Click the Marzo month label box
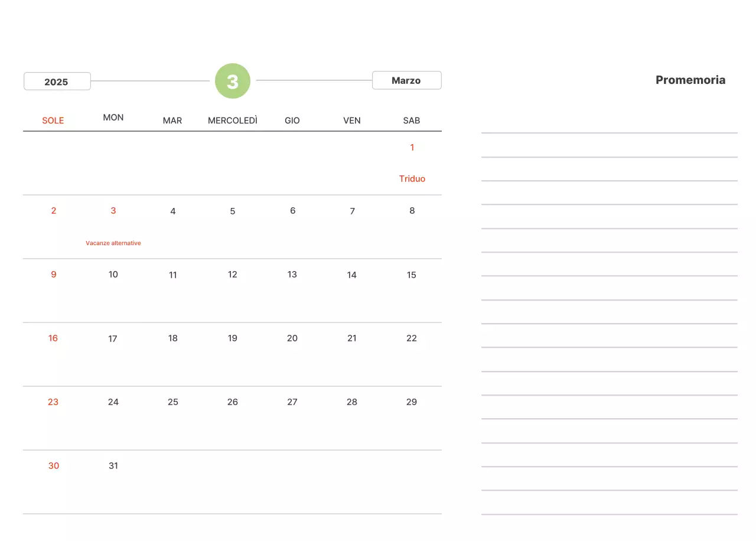Viewport: 756px width, 541px height. pos(406,80)
